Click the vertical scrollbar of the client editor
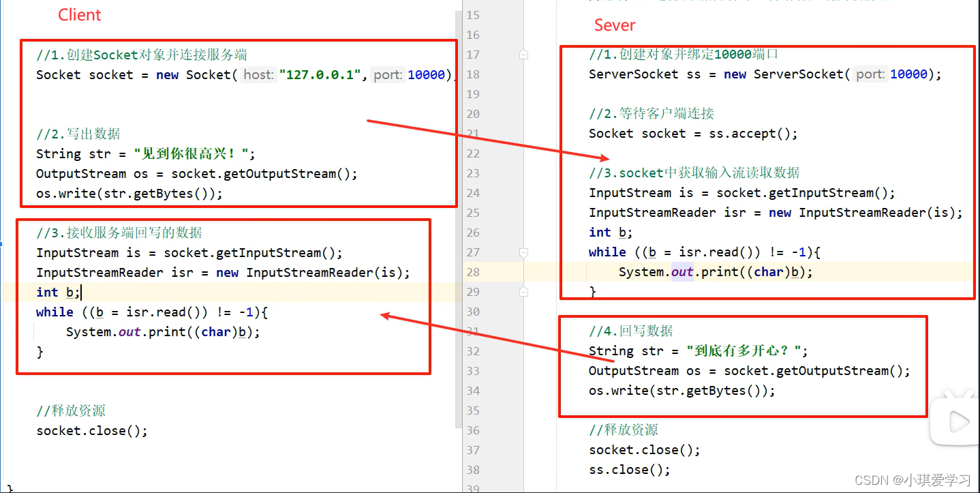The width and height of the screenshot is (980, 493). coord(459,218)
